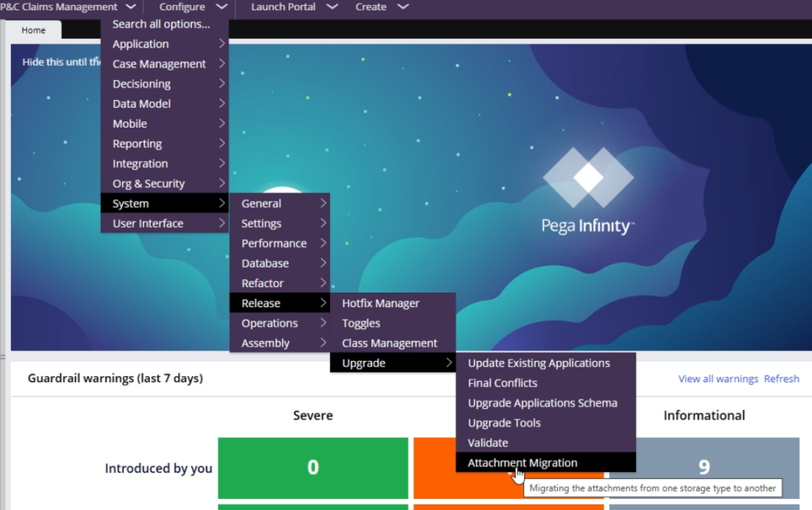
Task: Open the Launch Portal dropdown
Action: tap(293, 6)
